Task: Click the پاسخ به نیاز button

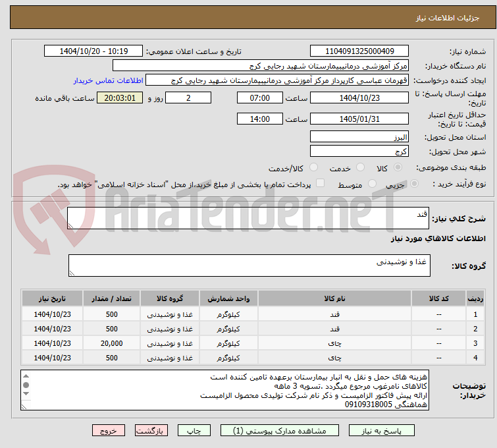Action: coord(381,431)
